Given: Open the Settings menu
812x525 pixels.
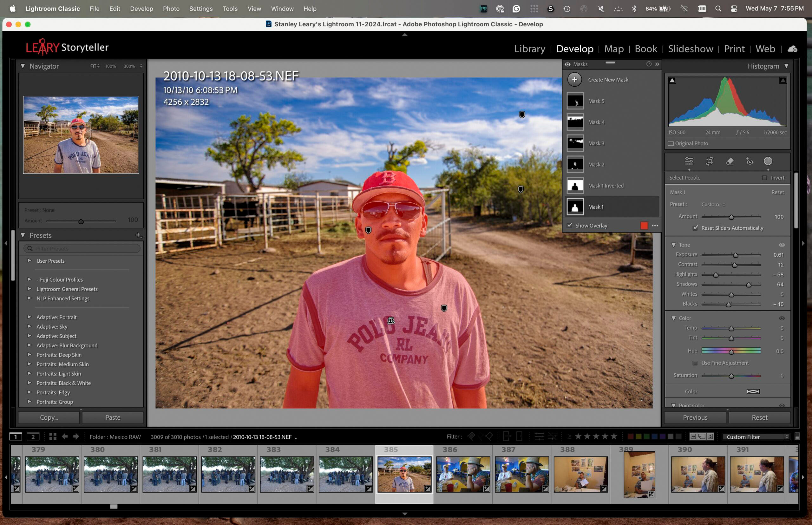Looking at the screenshot, I should click(x=201, y=9).
